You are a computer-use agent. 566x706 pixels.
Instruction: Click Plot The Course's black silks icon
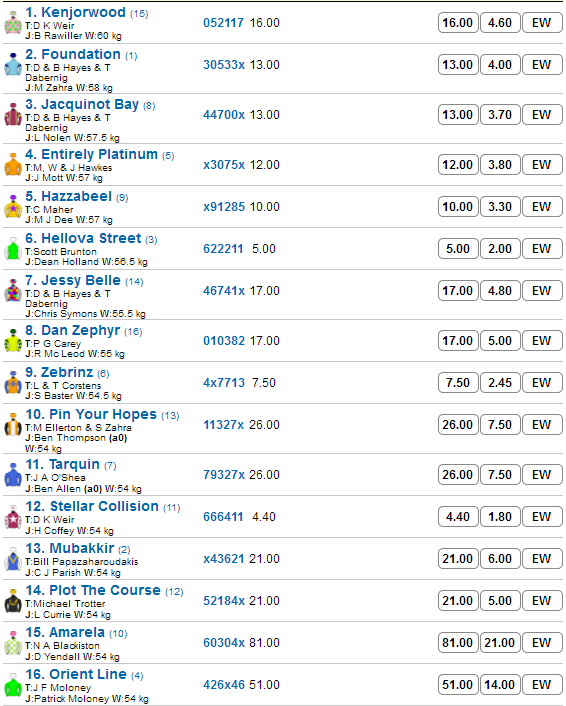pyautogui.click(x=13, y=601)
